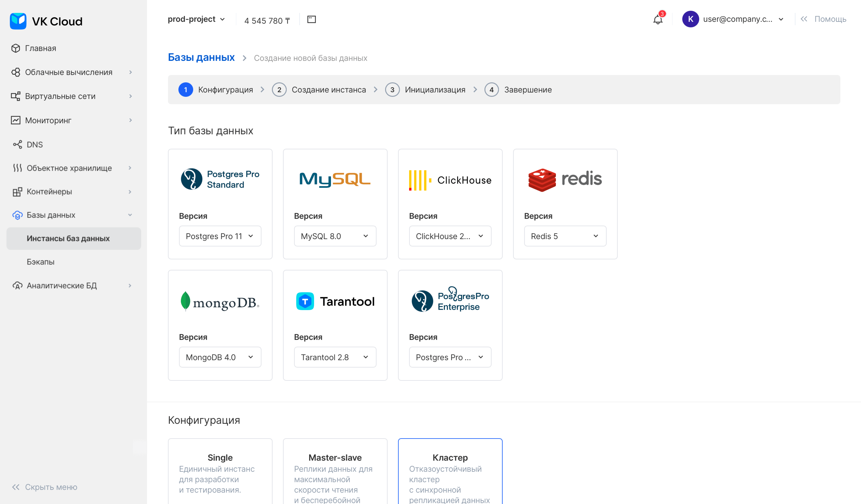Image resolution: width=861 pixels, height=504 pixels.
Task: Open the Главная home icon
Action: [16, 48]
